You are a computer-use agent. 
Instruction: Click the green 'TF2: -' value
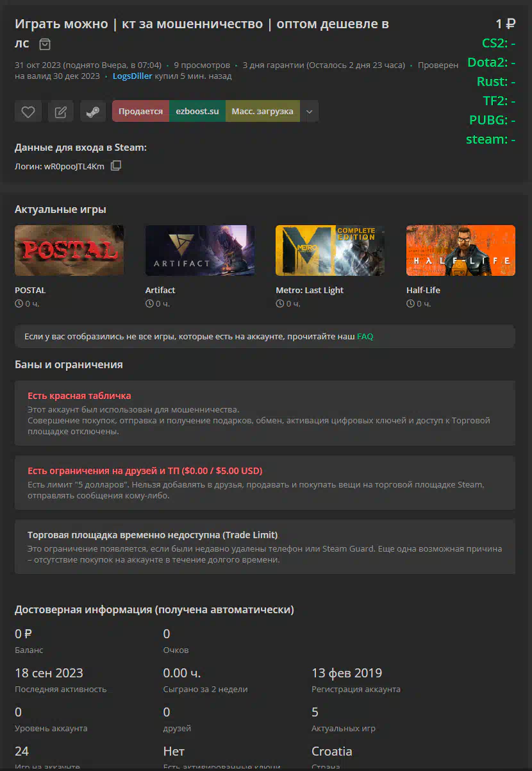pos(499,101)
